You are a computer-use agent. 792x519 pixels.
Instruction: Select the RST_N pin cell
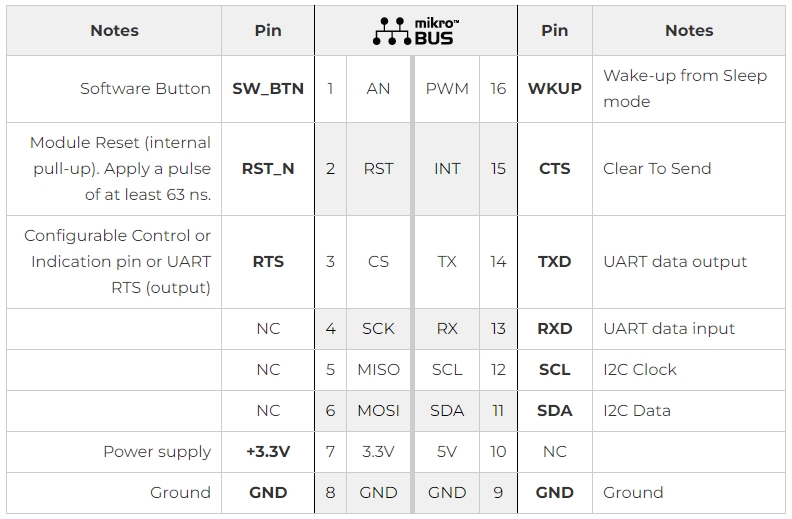[268, 168]
